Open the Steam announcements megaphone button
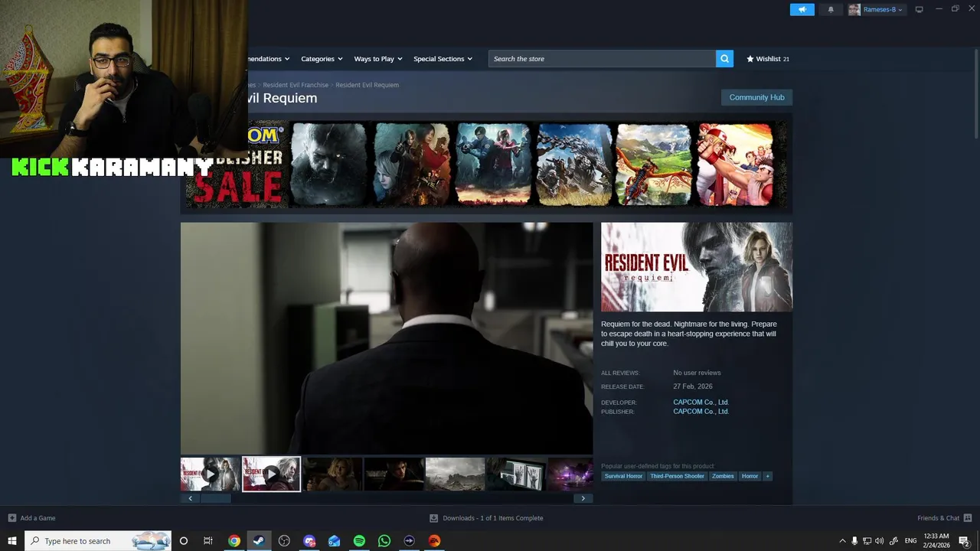This screenshot has width=980, height=551. [x=802, y=9]
